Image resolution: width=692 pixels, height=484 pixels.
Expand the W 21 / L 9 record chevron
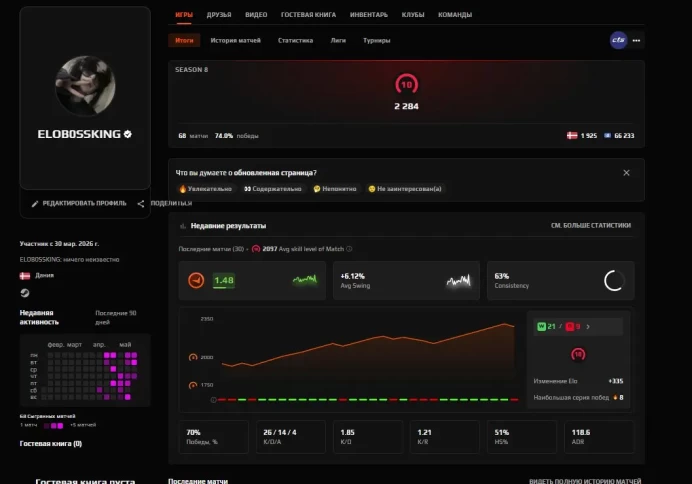click(588, 326)
